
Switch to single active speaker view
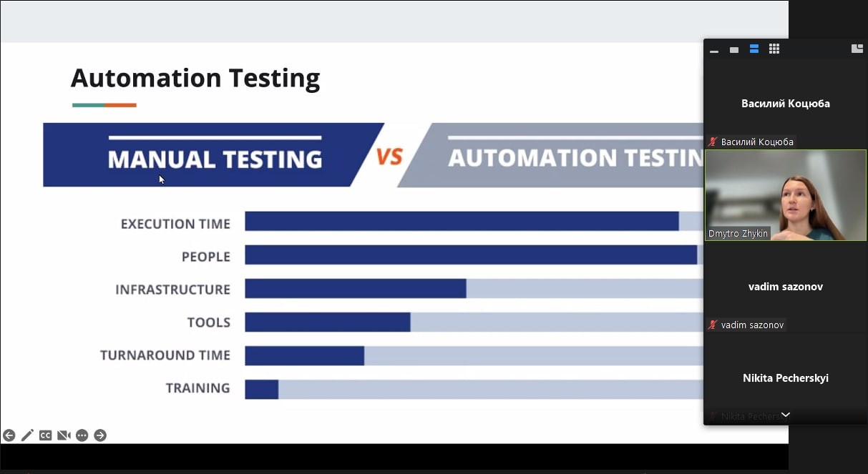click(733, 49)
